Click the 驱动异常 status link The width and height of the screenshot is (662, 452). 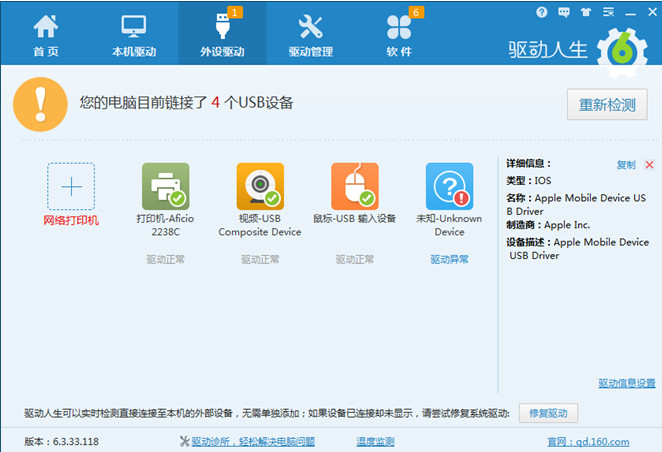point(449,259)
